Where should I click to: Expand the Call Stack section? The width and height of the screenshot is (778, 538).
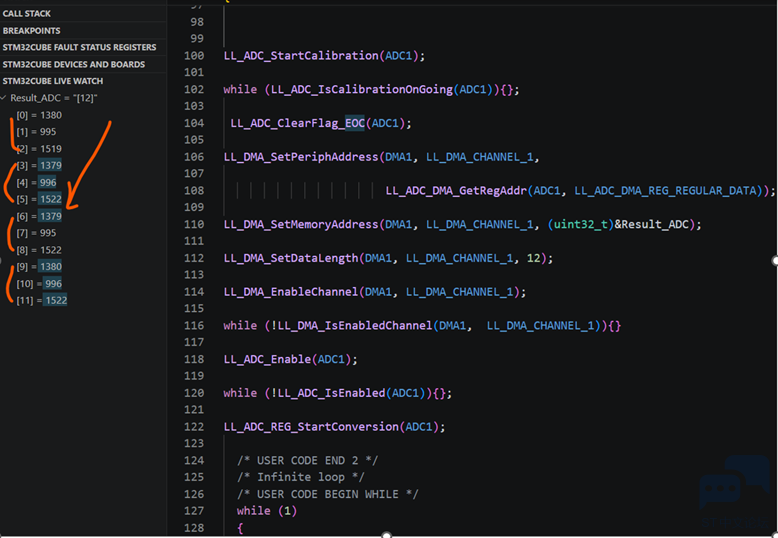(27, 13)
